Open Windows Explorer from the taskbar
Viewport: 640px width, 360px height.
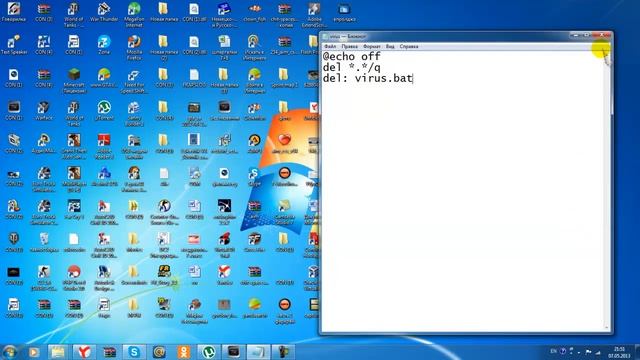pyautogui.click(x=58, y=352)
